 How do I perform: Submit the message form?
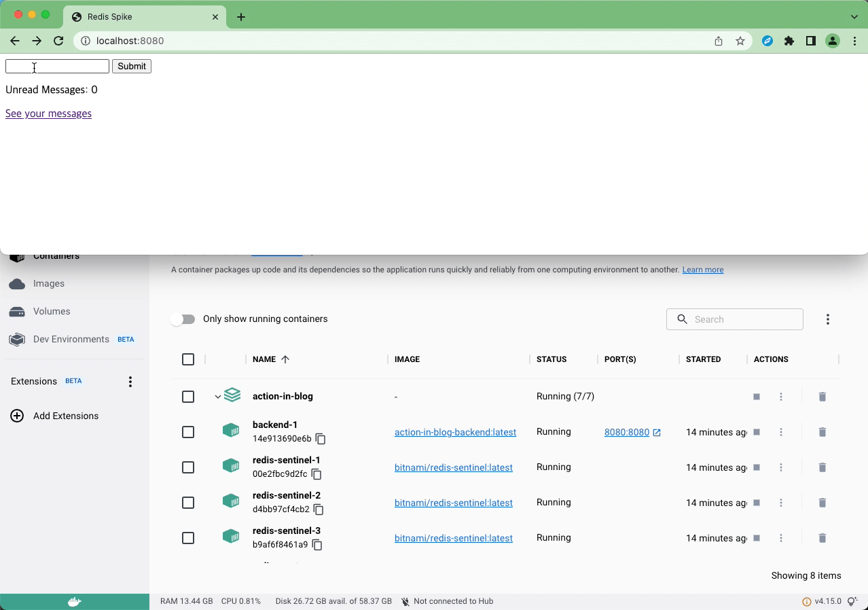pyautogui.click(x=132, y=66)
